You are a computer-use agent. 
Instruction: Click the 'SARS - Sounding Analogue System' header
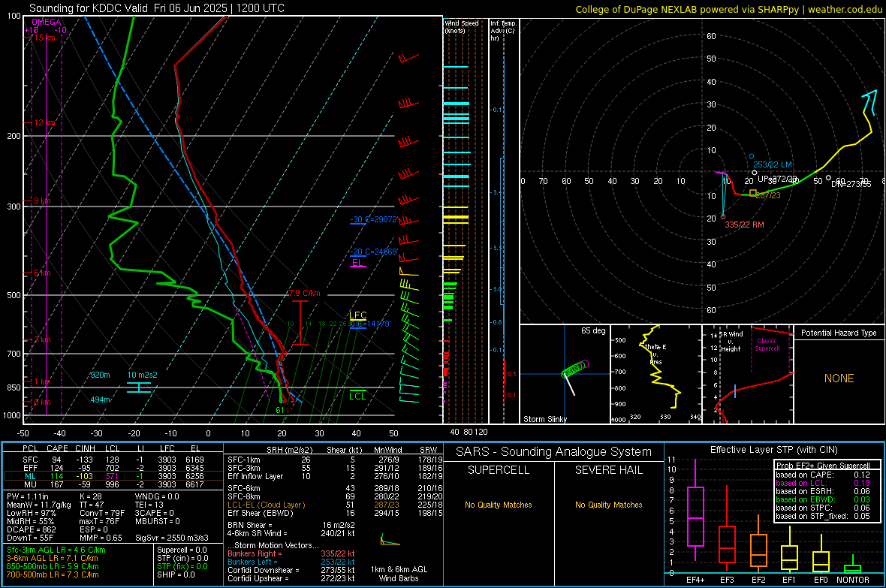coord(554,452)
